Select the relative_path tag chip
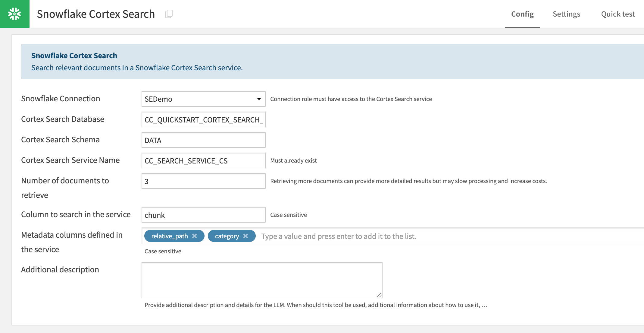The width and height of the screenshot is (644, 333). 174,236
